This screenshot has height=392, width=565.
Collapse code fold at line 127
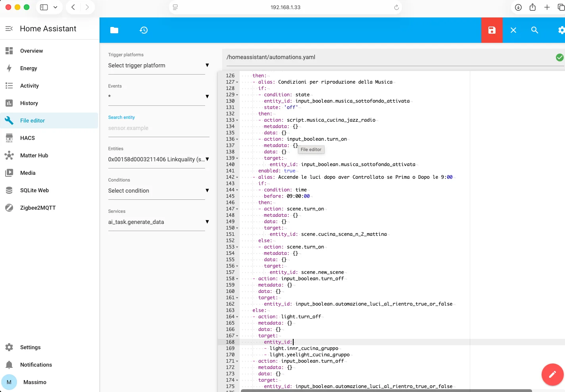(237, 82)
